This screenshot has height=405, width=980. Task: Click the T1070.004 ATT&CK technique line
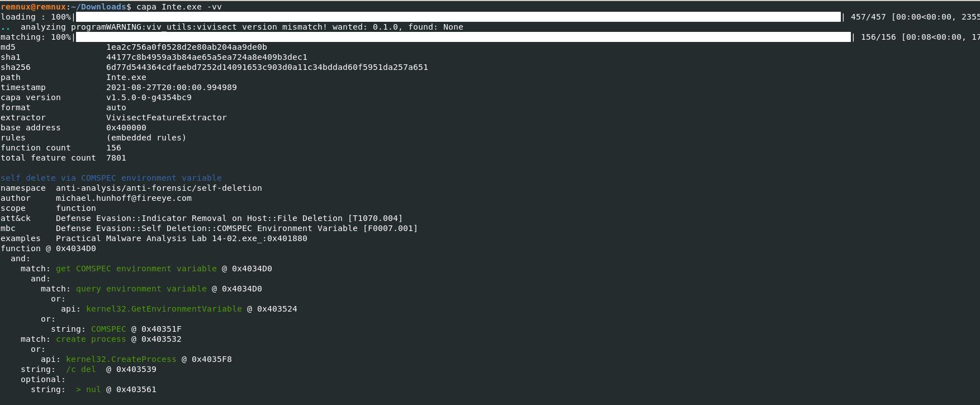[229, 218]
